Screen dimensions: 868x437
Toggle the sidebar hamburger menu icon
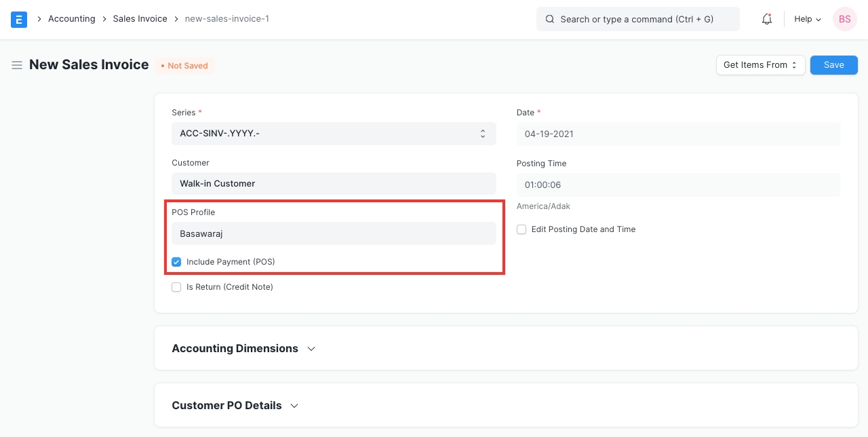17,65
